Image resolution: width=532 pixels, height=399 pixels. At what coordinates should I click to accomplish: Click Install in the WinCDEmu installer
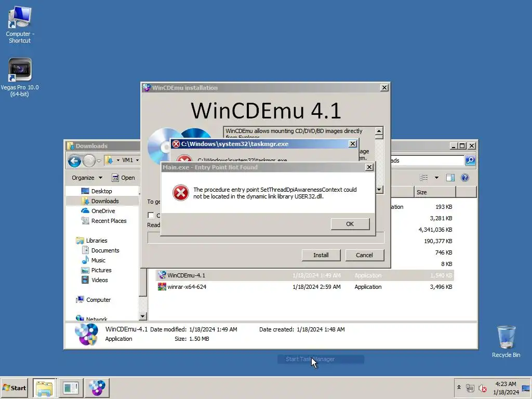321,255
